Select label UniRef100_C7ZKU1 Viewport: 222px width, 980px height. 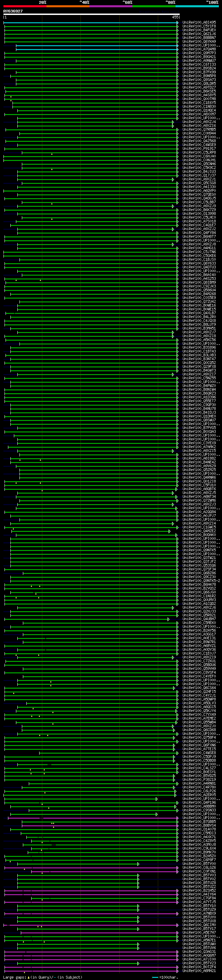coord(199,661)
